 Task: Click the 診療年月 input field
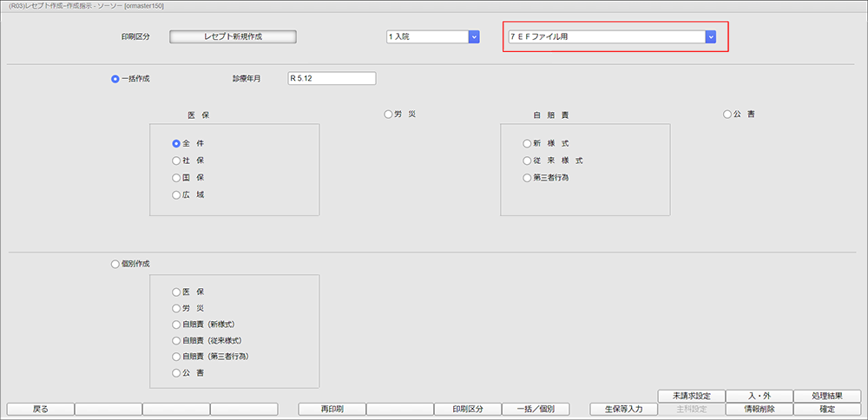[332, 79]
